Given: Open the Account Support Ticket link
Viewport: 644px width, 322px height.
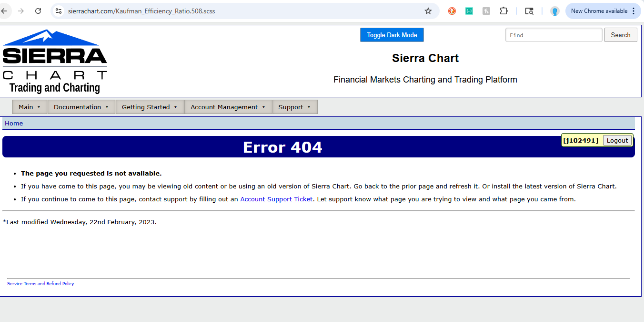Looking at the screenshot, I should [x=276, y=199].
